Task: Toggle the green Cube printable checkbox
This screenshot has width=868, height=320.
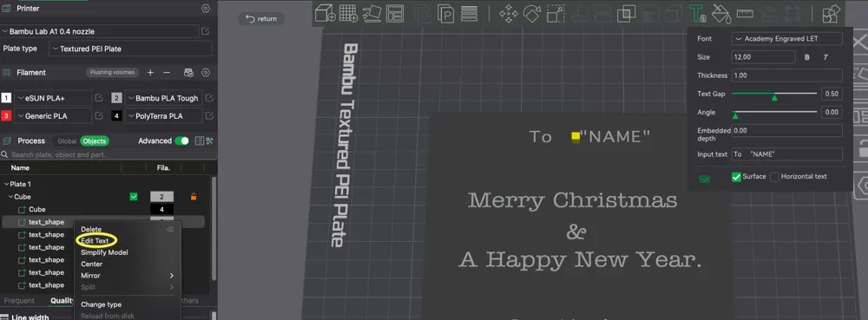Action: point(134,196)
